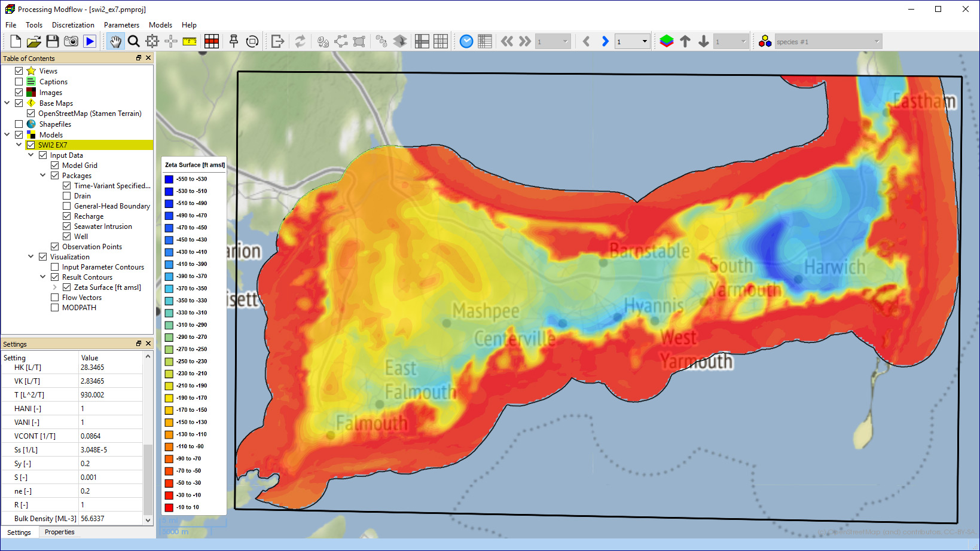Check the Flow Vectors checkbox
Image resolution: width=980 pixels, height=551 pixels.
point(55,298)
